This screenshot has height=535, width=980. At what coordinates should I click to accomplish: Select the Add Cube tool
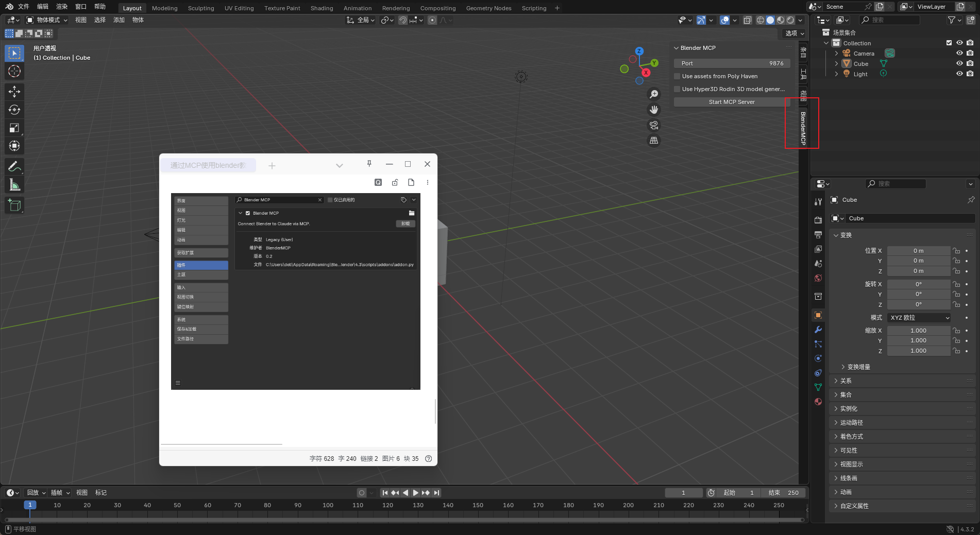coord(14,205)
